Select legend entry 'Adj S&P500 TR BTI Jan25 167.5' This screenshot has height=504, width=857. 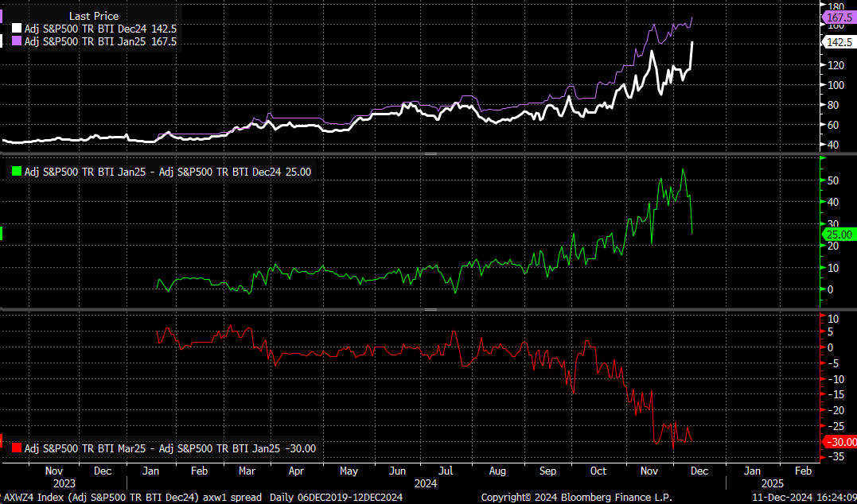100,41
